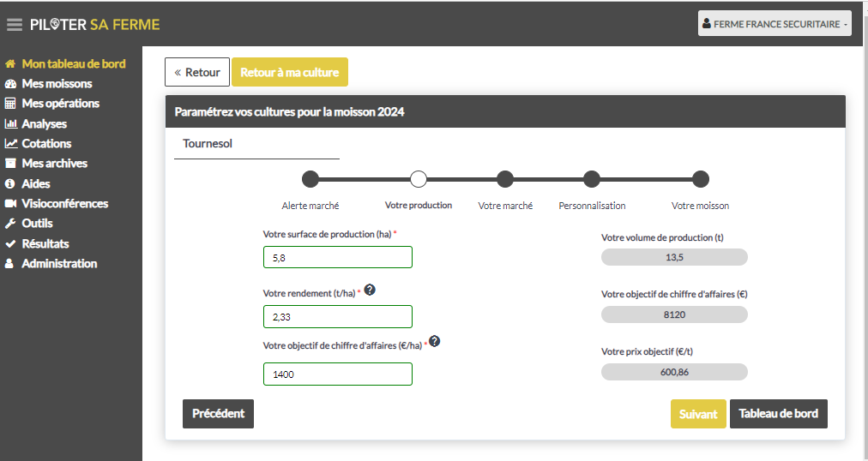Open the hamburger menu icon
The height and width of the screenshot is (461, 868).
[15, 24]
